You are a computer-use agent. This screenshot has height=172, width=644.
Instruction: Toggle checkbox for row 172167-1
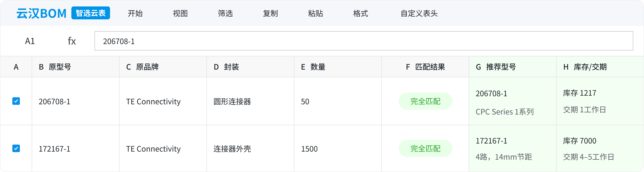click(x=16, y=148)
